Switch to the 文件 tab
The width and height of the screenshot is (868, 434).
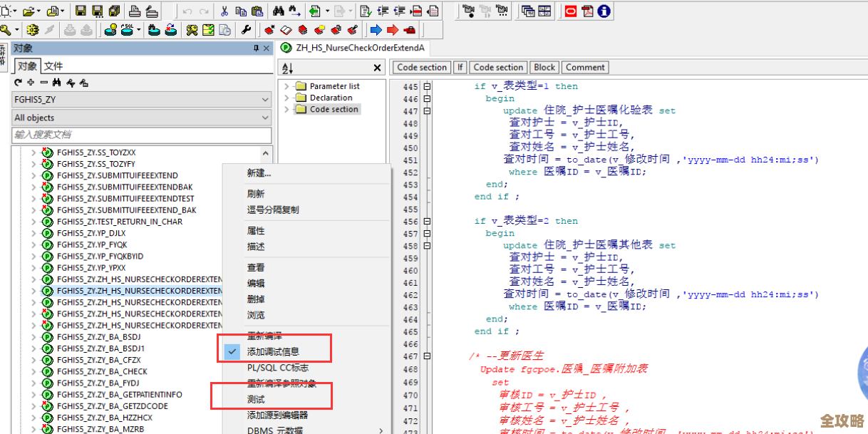tap(53, 64)
